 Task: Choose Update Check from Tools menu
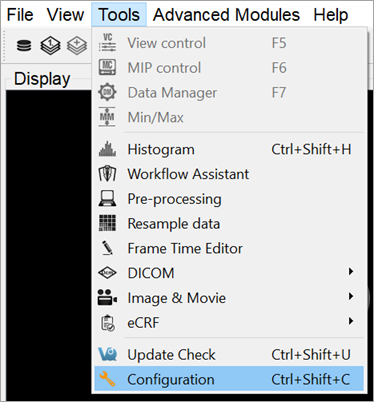pyautogui.click(x=229, y=354)
